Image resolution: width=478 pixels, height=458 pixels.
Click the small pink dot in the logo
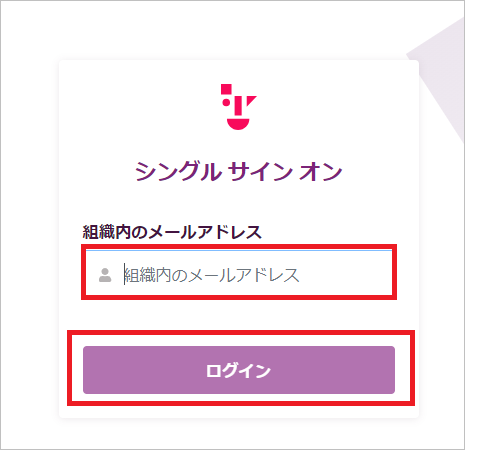coord(226,102)
